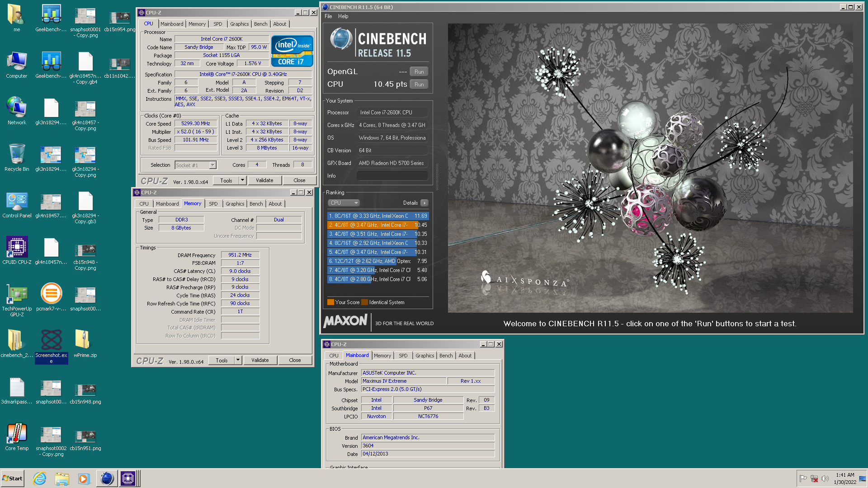Switch to Memory tab in top CPU-Z
The width and height of the screenshot is (868, 488).
click(197, 24)
